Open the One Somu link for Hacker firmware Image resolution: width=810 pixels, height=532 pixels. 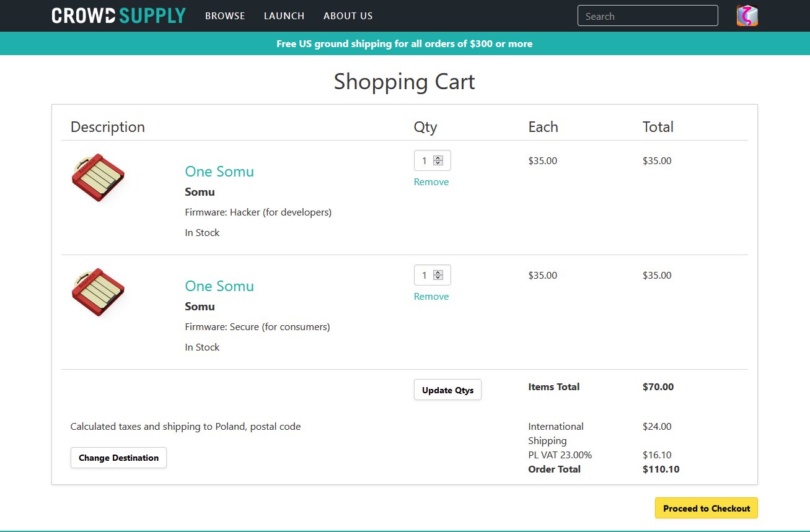point(219,172)
